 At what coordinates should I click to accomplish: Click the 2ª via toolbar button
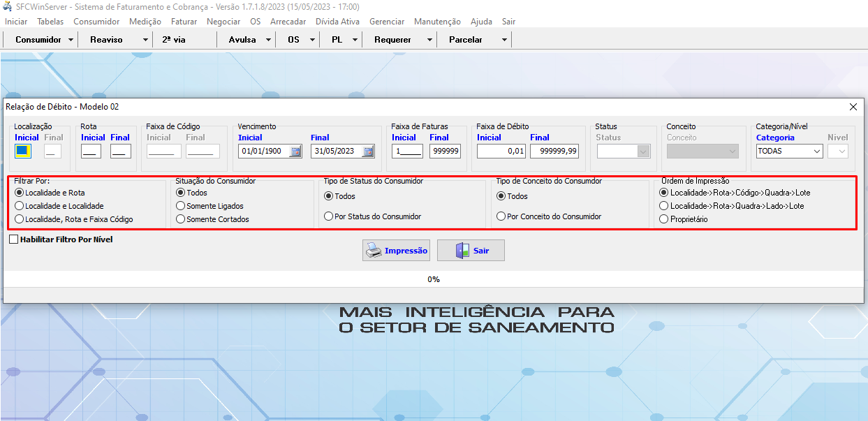pyautogui.click(x=174, y=40)
